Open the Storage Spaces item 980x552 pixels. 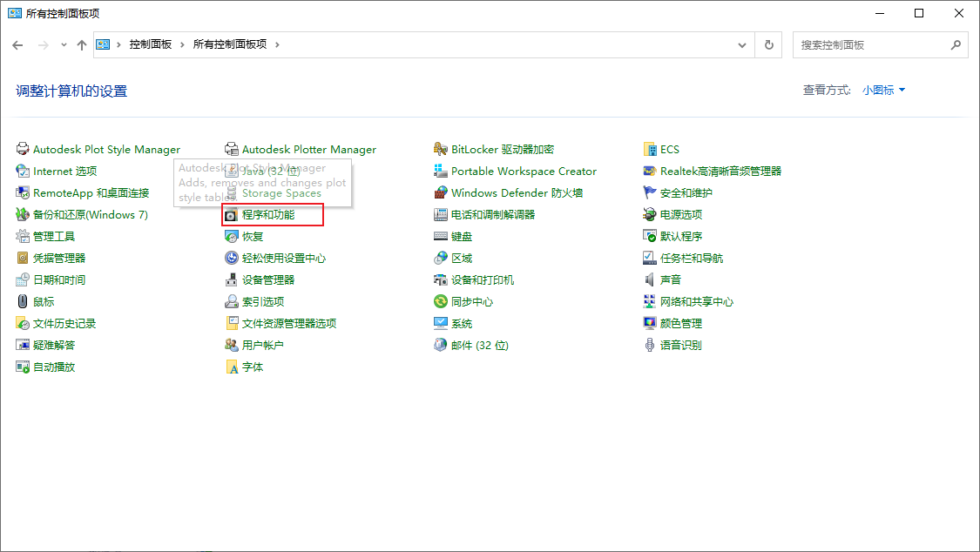click(281, 193)
